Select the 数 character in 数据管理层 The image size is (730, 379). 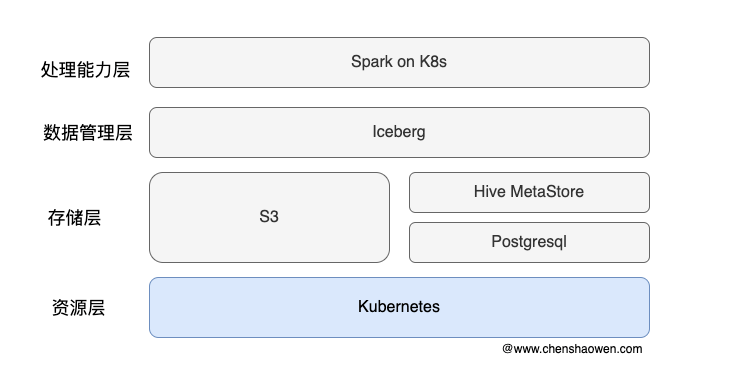[52, 133]
